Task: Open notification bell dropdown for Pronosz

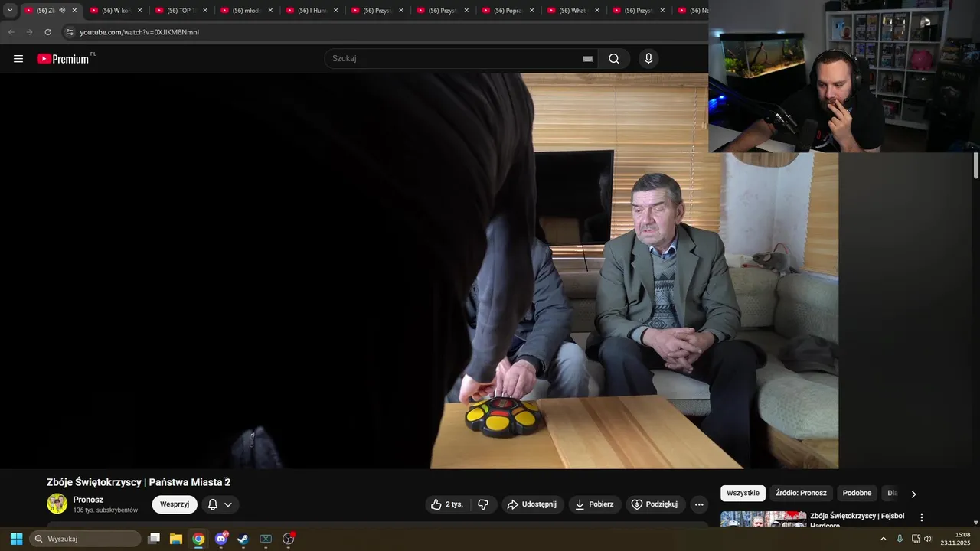Action: [220, 504]
